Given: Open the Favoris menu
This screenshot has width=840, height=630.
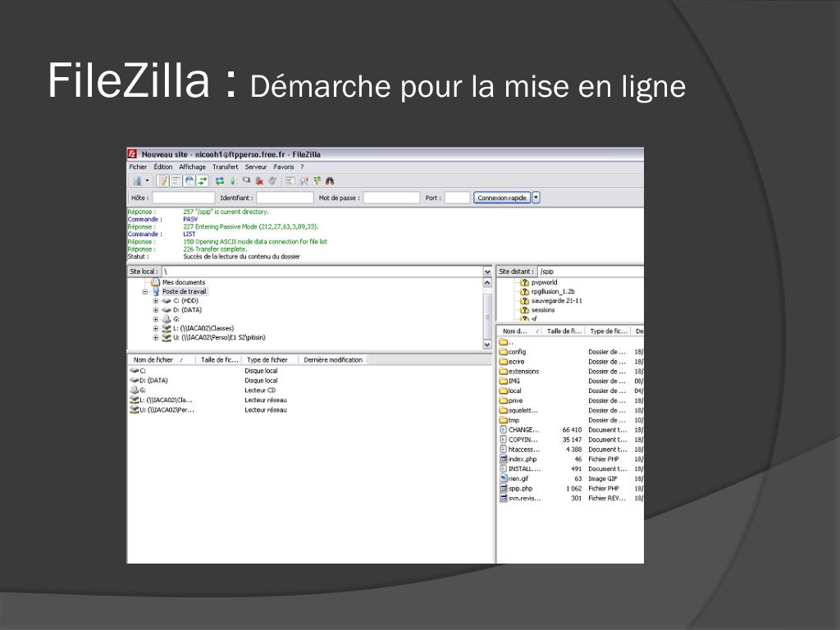Looking at the screenshot, I should tap(283, 167).
